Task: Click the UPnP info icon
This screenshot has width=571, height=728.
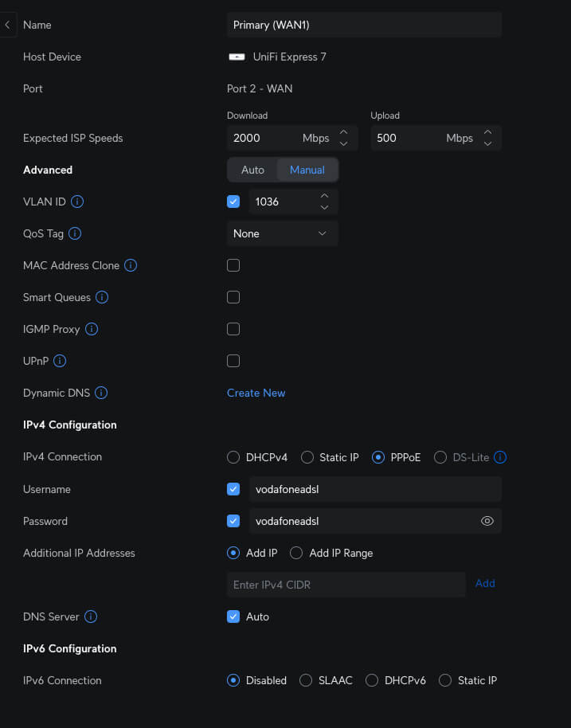Action: pos(60,361)
